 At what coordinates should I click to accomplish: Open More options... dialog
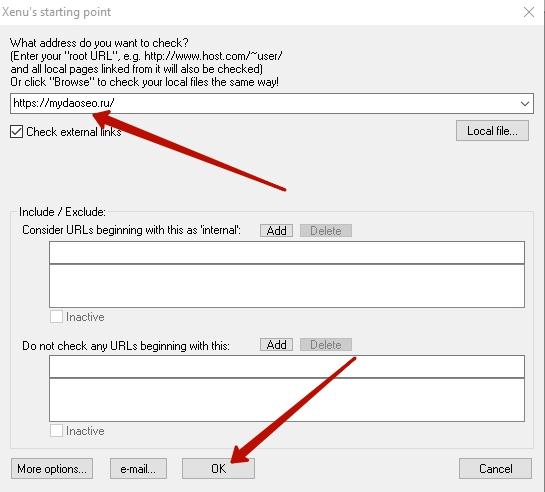pyautogui.click(x=52, y=469)
